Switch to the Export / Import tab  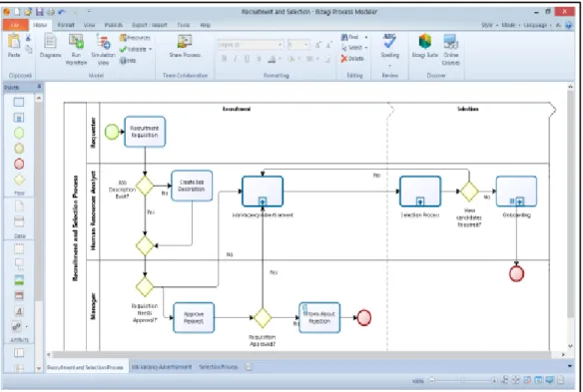click(x=150, y=25)
